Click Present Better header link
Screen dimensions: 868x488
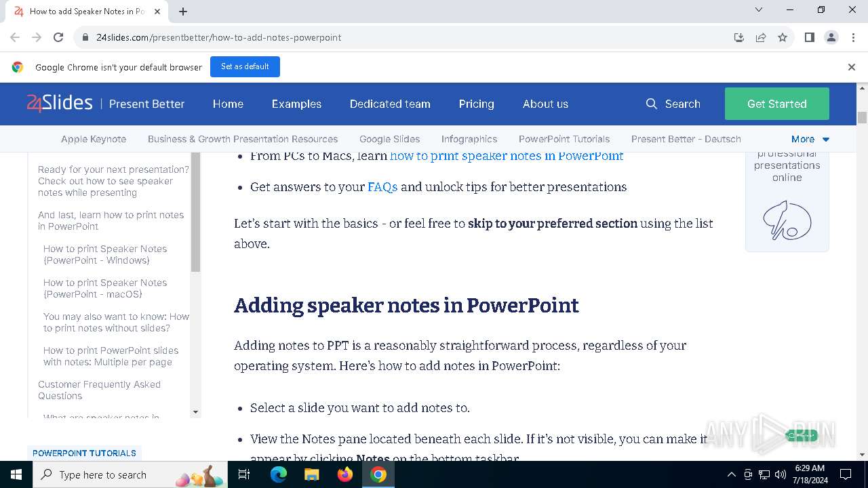[x=146, y=104]
